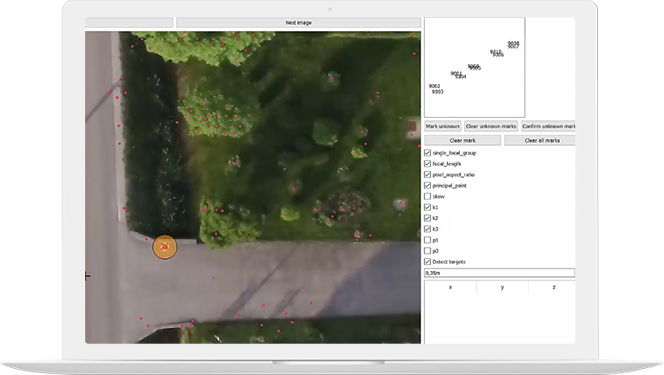This screenshot has height=375, width=664.
Task: Click the y column header
Action: [x=502, y=287]
